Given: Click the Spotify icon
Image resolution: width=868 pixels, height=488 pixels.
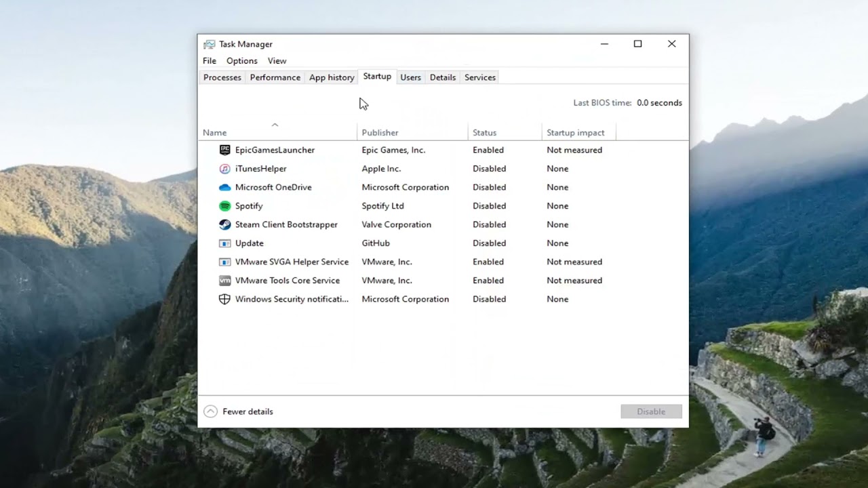Looking at the screenshot, I should tap(224, 206).
